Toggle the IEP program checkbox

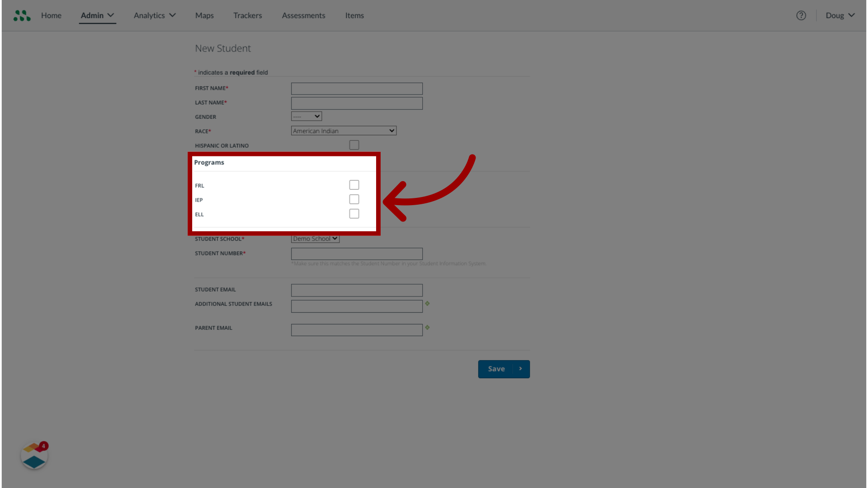(354, 199)
